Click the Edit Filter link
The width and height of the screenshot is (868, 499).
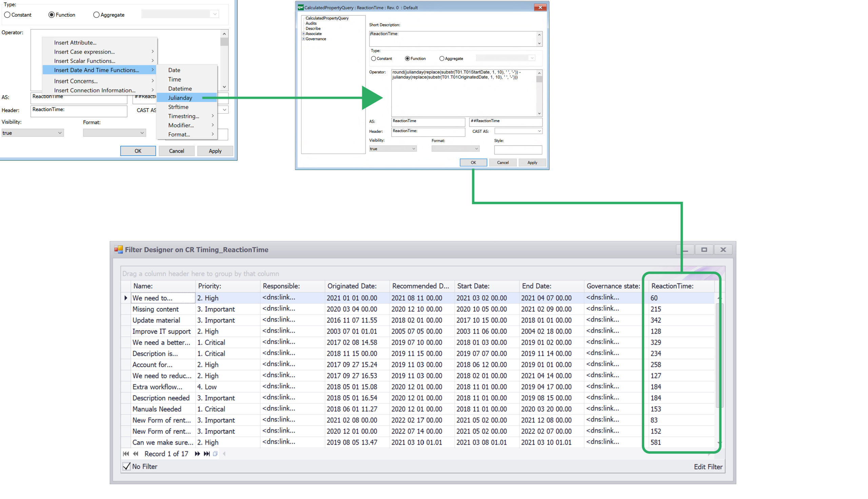pos(708,466)
